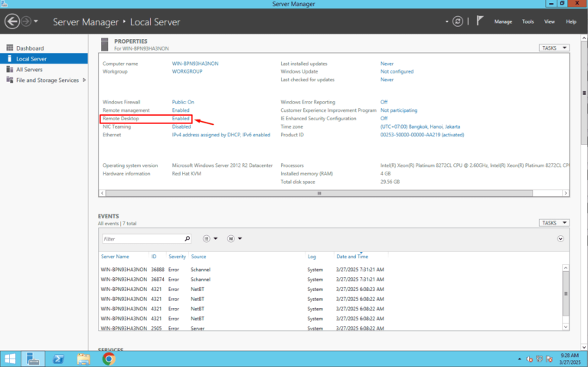
Task: Sort events by Severity column
Action: 177,257
